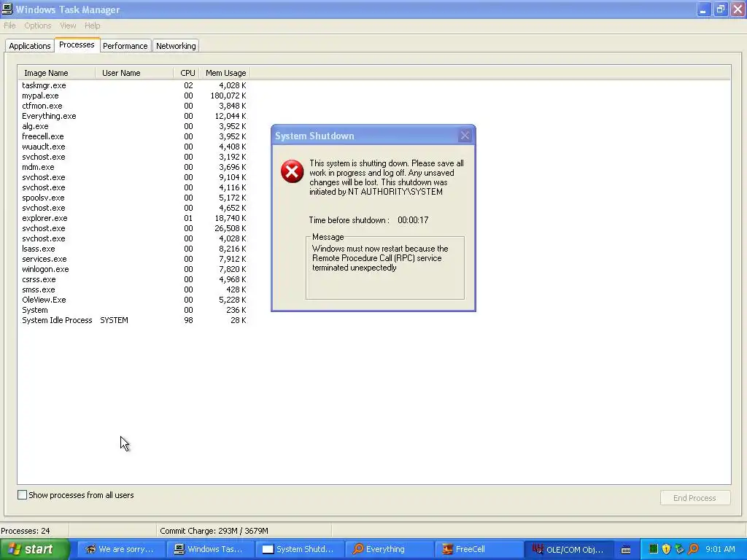Select the System Idle Process row

[134, 321]
